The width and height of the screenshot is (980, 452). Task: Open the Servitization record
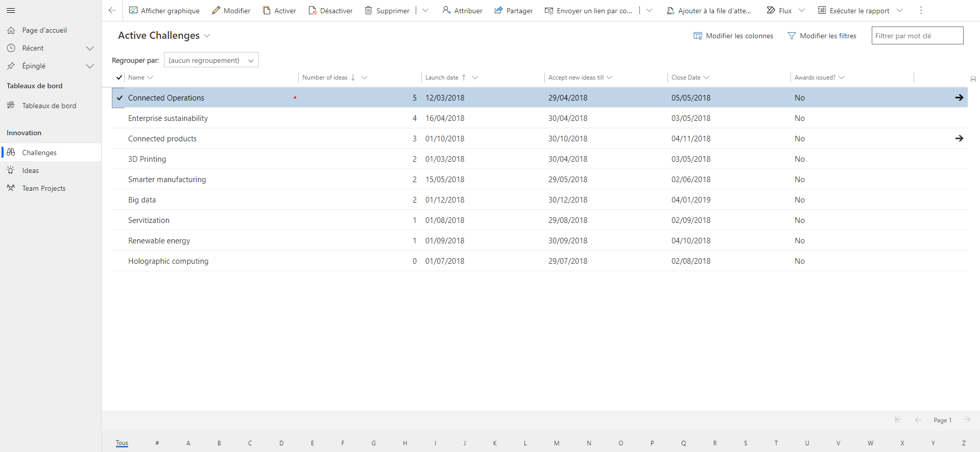coord(149,220)
